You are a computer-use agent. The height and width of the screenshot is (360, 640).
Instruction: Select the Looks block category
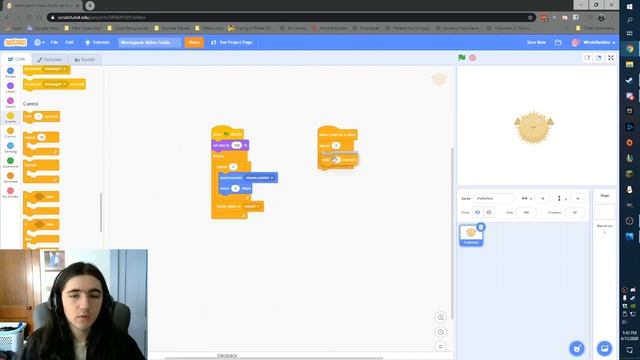(10, 88)
